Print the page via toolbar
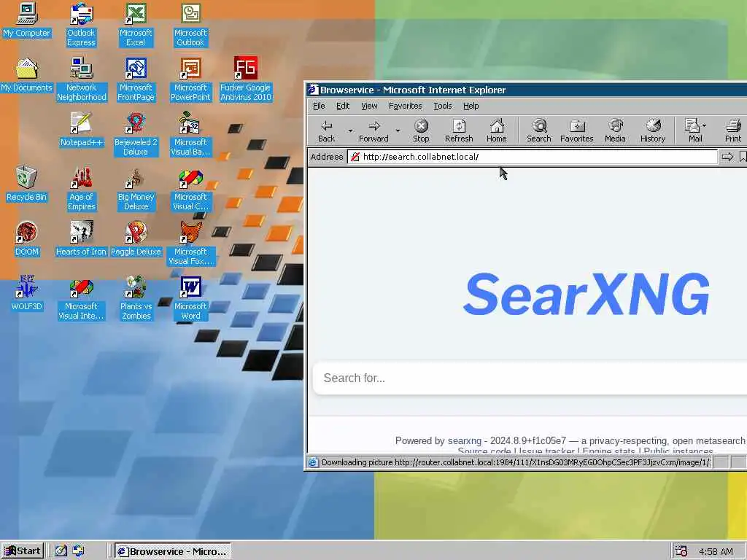Screen dimensions: 747x560 point(733,131)
